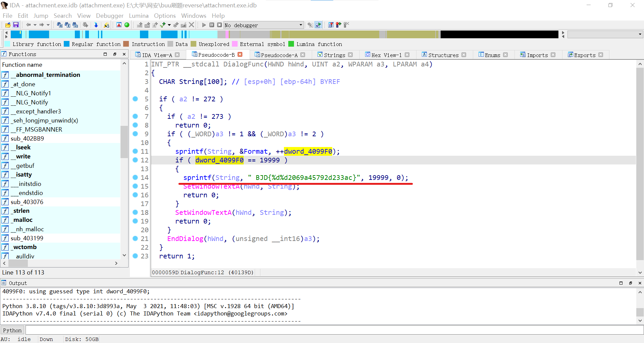Toggle breakpoint dot on line 23
The width and height of the screenshot is (644, 343).
coord(135,256)
